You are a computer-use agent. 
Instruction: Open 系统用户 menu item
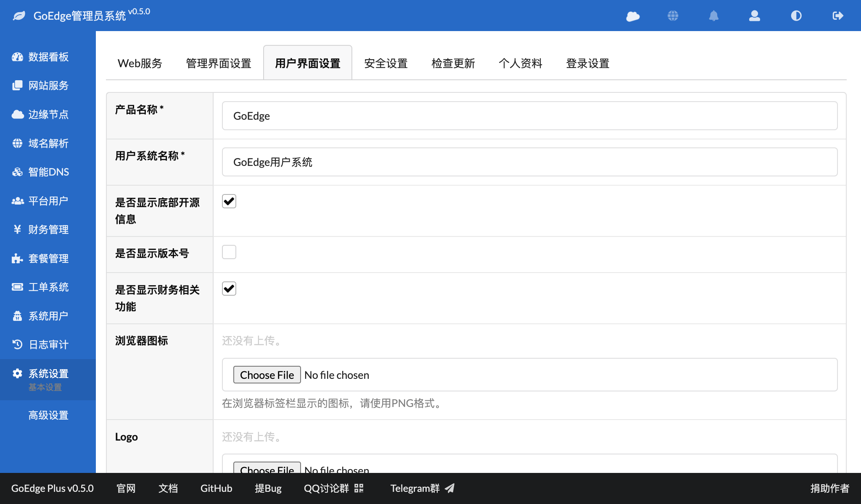tap(48, 316)
